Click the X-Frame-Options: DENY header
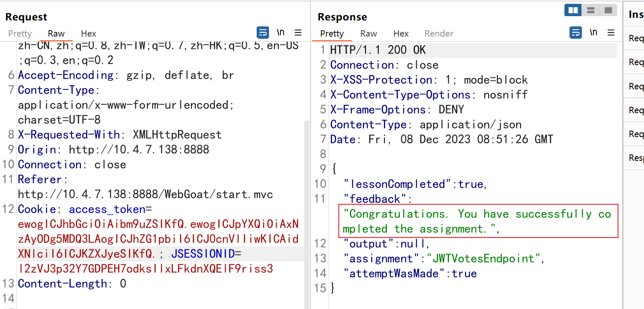Screen dimensions: 644x309 pos(397,110)
